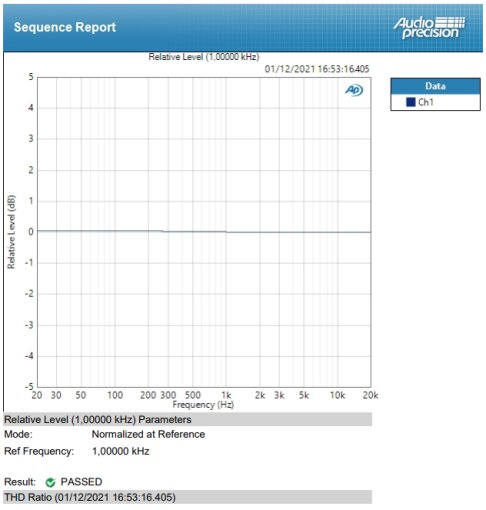This screenshot has width=486, height=510.
Task: Click the graph title Relative Level (1,00000 kHz)
Action: (204, 57)
